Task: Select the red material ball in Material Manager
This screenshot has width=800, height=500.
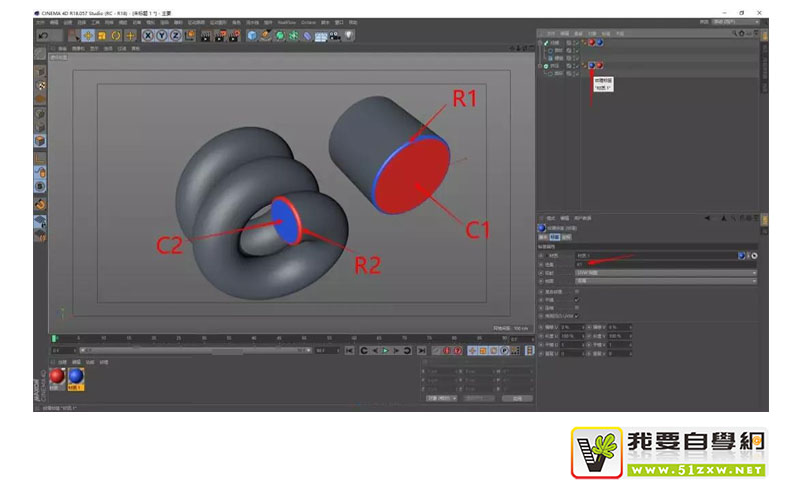Action: 58,378
